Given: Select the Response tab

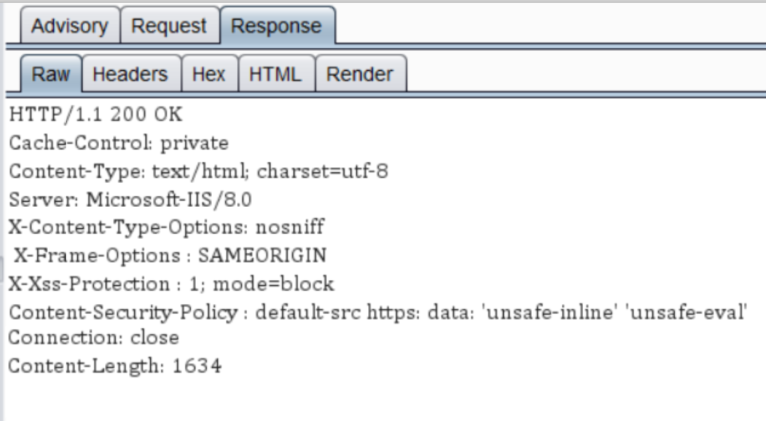Looking at the screenshot, I should point(276,26).
